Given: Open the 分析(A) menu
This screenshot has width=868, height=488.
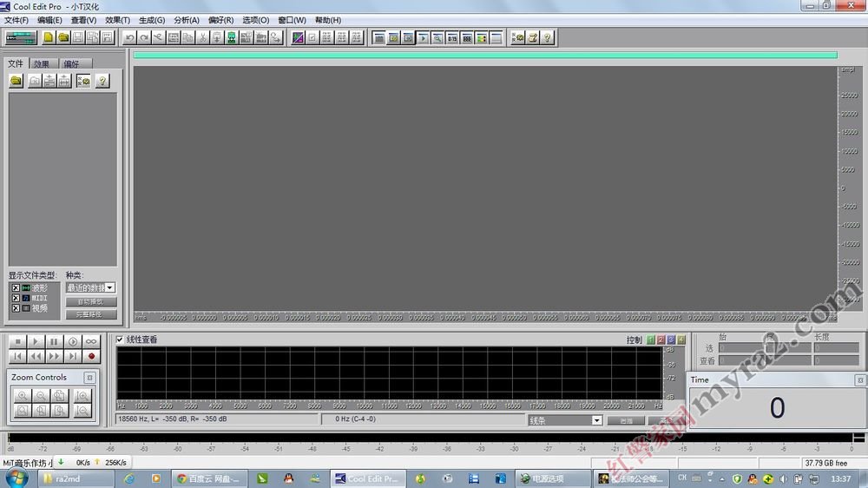Looking at the screenshot, I should coord(187,20).
